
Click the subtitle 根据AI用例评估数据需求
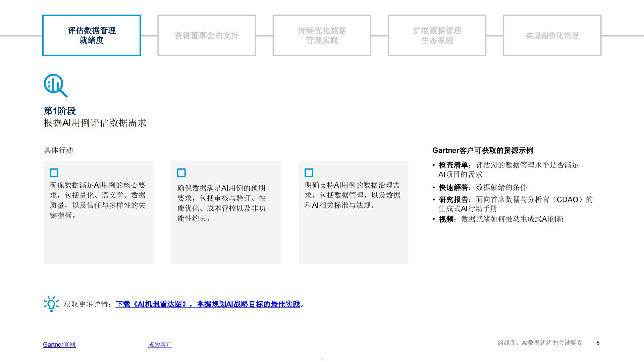click(x=95, y=123)
